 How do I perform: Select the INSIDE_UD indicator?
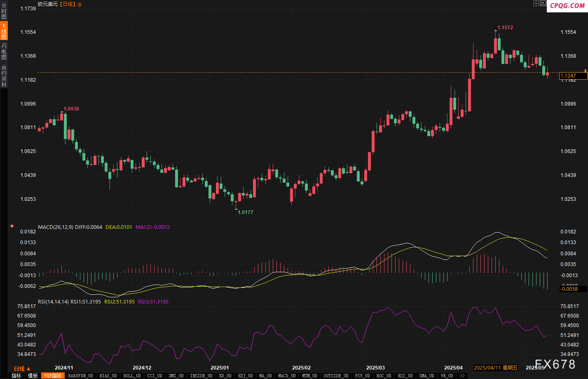click(x=201, y=376)
